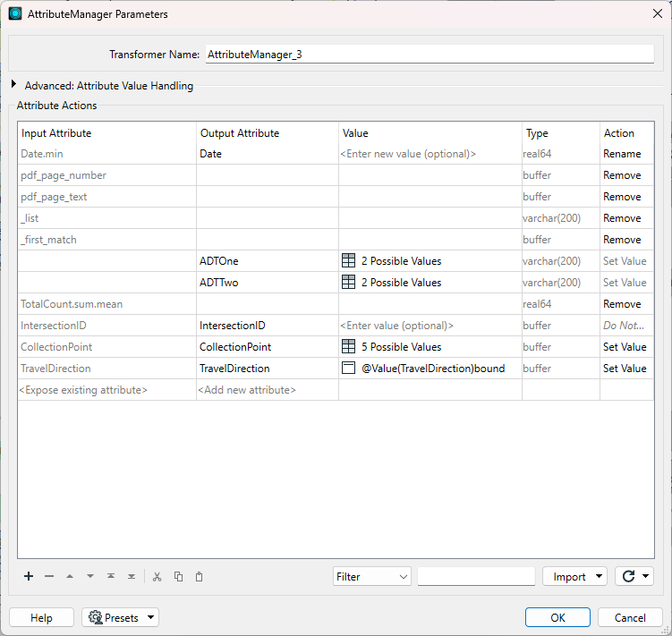Viewport: 672px width, 636px height.
Task: Open CollectionPoint possible values table icon
Action: [348, 346]
